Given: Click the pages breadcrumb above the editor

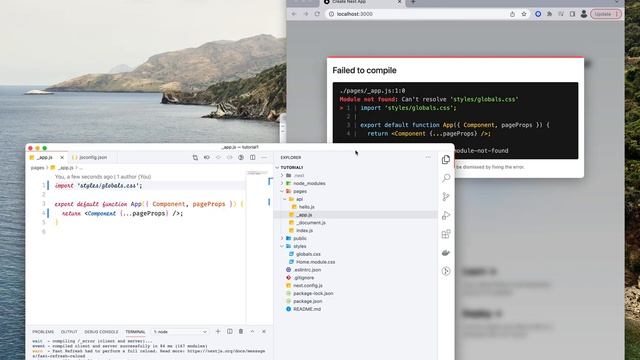Looking at the screenshot, I should (x=37, y=168).
